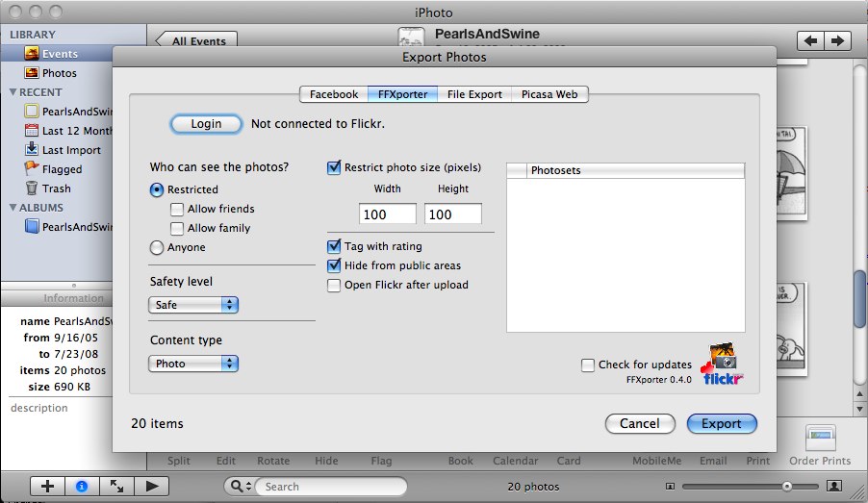This screenshot has height=503, width=868.
Task: Click the Card toolbar item
Action: (x=569, y=461)
